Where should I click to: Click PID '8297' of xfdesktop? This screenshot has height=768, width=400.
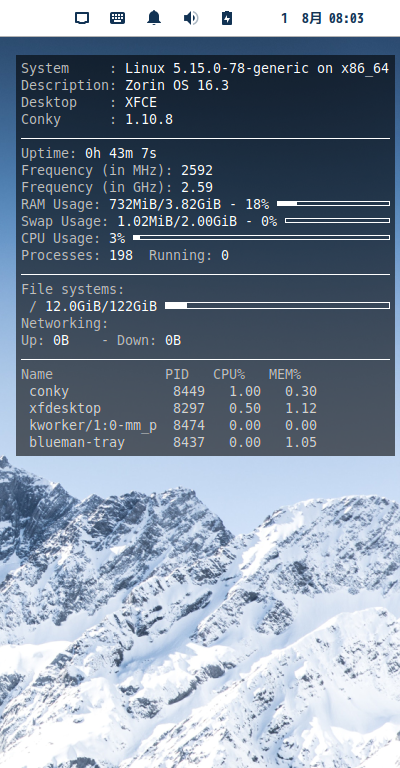pyautogui.click(x=189, y=408)
